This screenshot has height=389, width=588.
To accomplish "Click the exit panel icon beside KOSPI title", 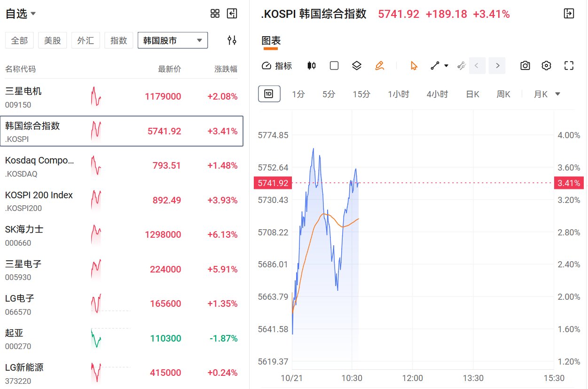I will pyautogui.click(x=569, y=14).
